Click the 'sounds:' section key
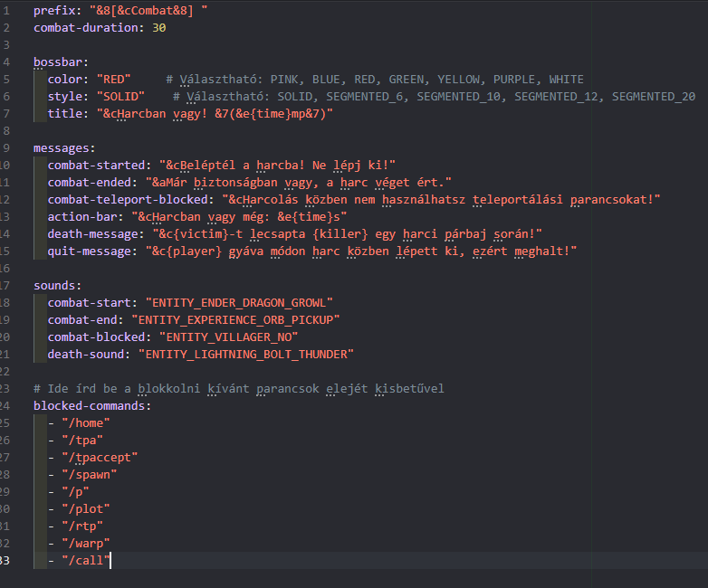 57,286
